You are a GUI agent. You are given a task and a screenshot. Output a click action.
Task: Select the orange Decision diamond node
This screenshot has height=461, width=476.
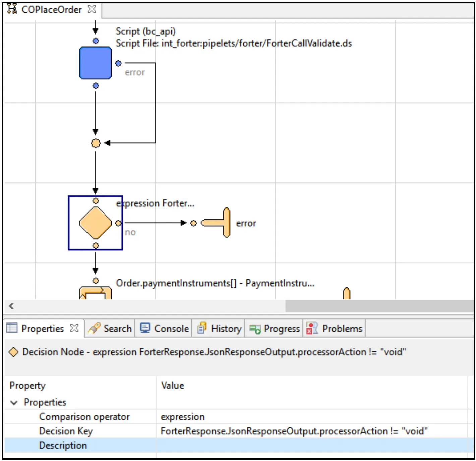click(x=96, y=223)
